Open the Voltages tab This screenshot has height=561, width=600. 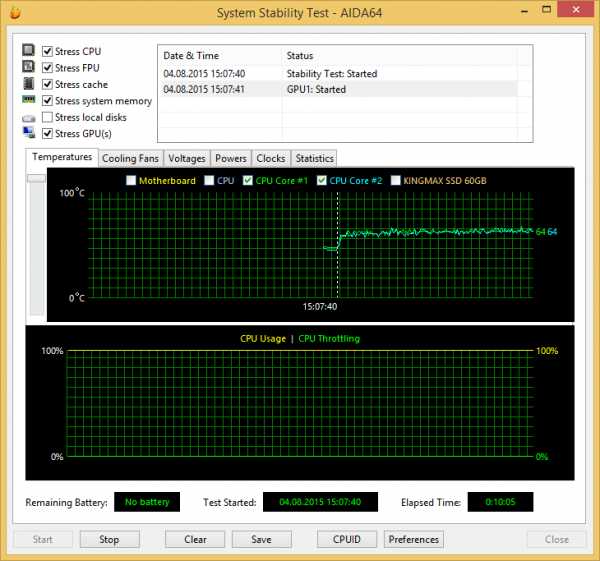pos(187,158)
